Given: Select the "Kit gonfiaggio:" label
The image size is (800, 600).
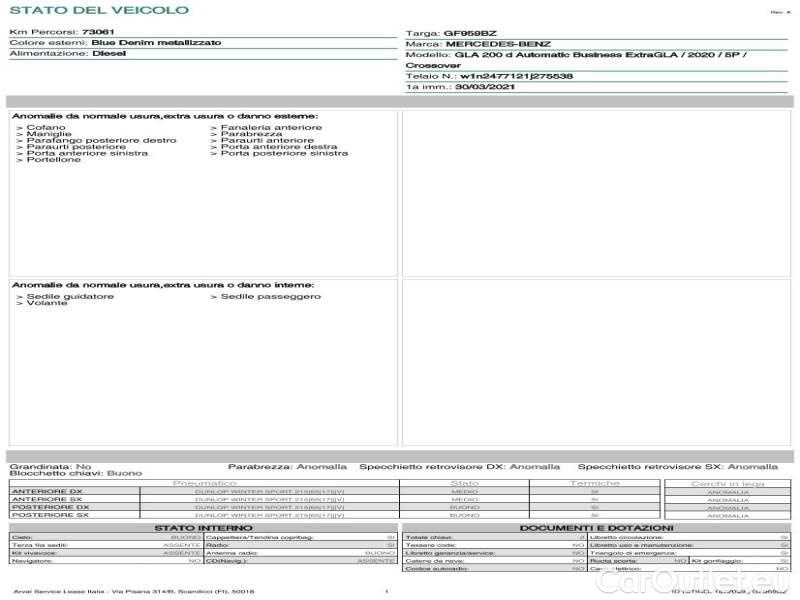Looking at the screenshot, I should point(717,561).
